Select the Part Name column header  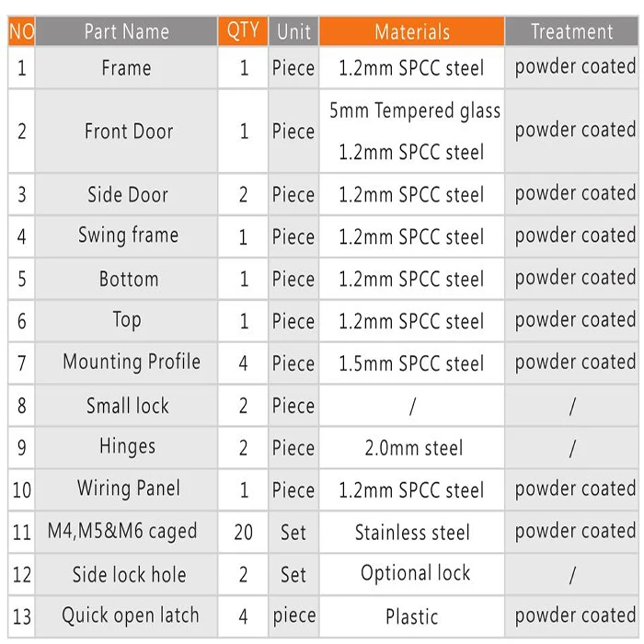point(127,31)
